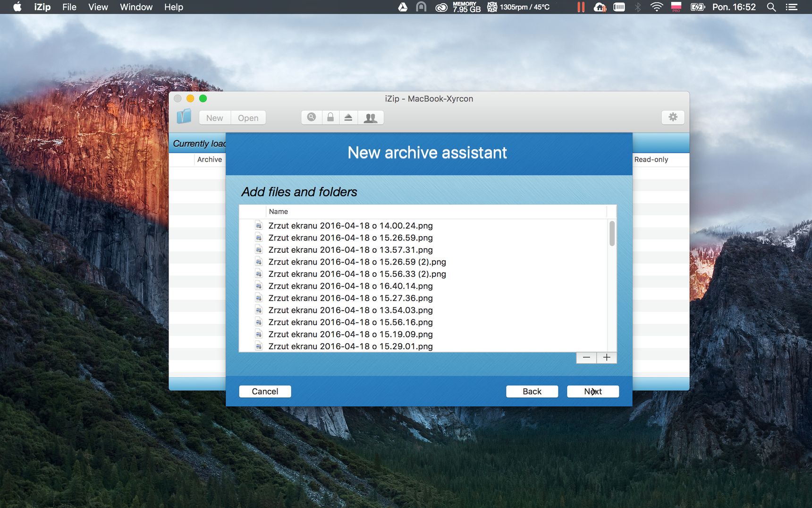Select Zrzut ekranu 2016-04-18 o 13.57.31.png

click(x=351, y=250)
